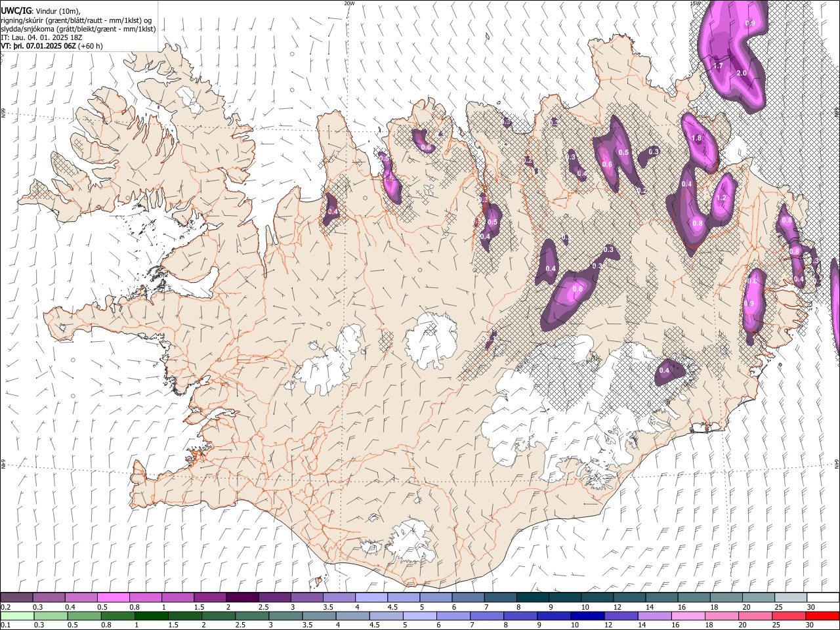Click the '0.2' label on upper color scale
Viewport: 840px width, 630px height.
tap(6, 607)
